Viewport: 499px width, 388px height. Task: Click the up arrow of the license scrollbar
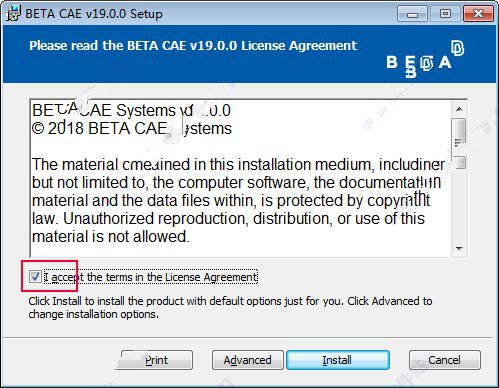[459, 109]
